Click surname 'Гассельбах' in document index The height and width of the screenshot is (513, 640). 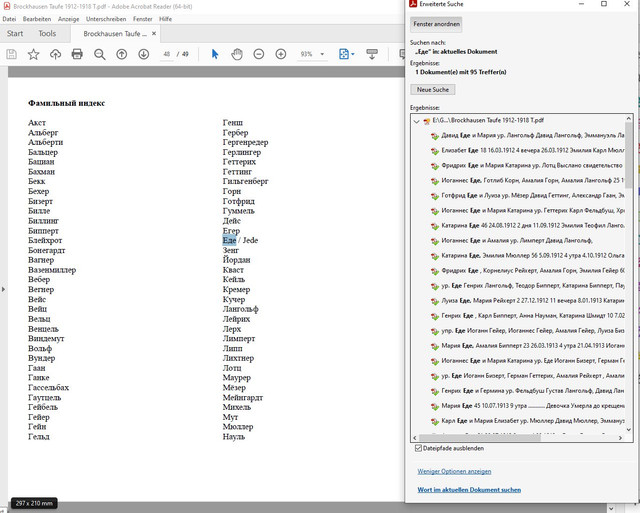click(x=49, y=387)
